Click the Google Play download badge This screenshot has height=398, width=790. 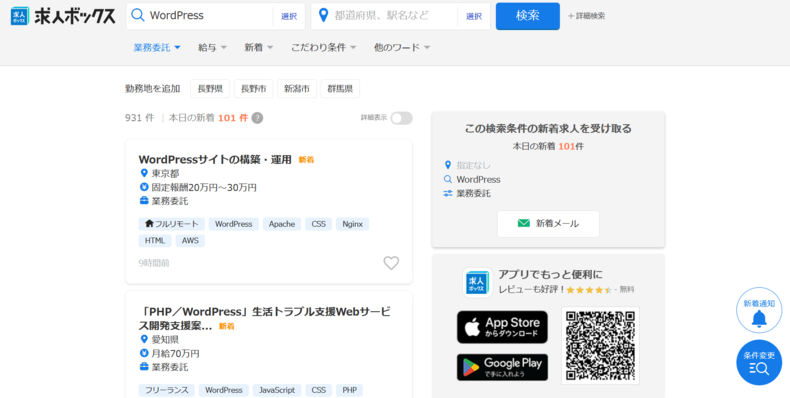click(x=502, y=367)
